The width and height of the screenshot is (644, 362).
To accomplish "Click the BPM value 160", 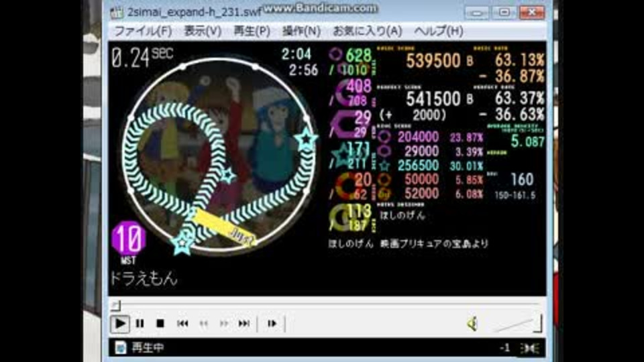I will 522,180.
